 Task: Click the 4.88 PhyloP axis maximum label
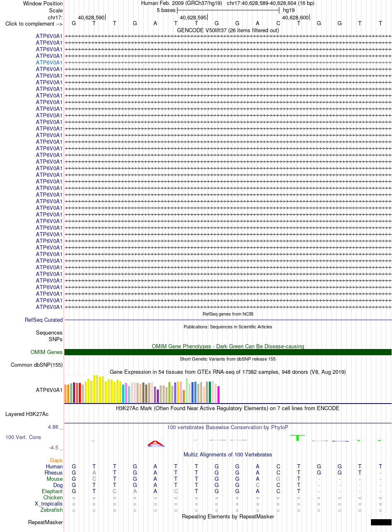click(55, 427)
